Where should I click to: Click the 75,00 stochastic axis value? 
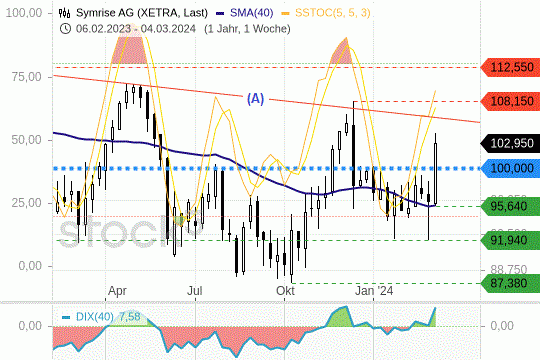27,77
